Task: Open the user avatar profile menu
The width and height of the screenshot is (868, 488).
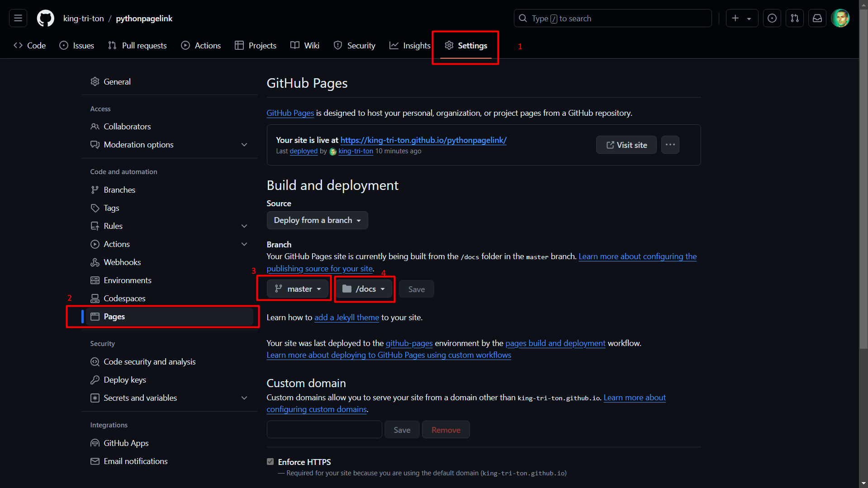Action: click(840, 18)
